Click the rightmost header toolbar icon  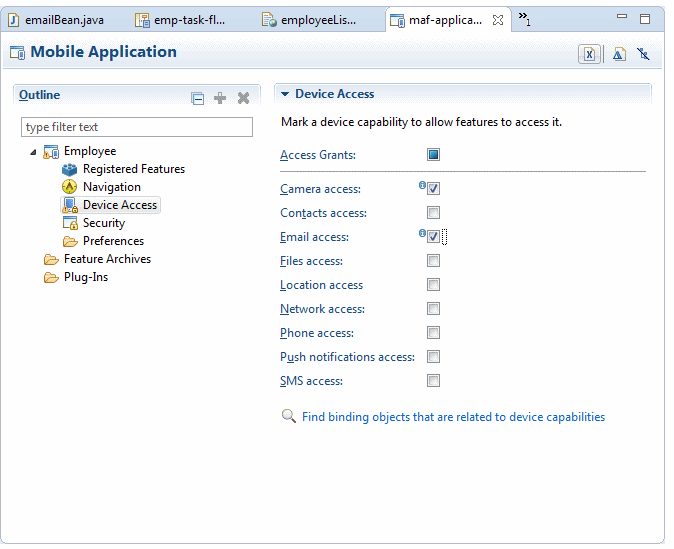(x=643, y=54)
